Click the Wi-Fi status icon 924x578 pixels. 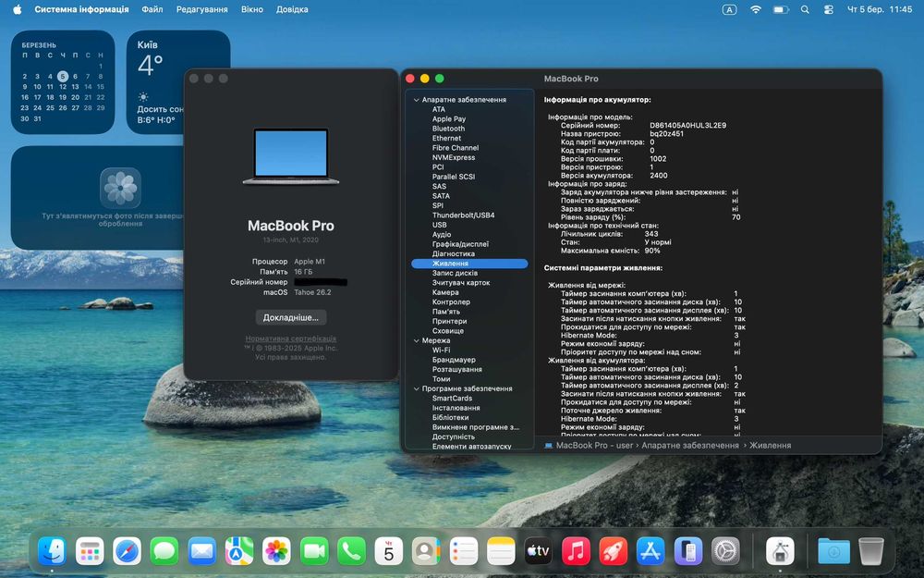[x=756, y=9]
